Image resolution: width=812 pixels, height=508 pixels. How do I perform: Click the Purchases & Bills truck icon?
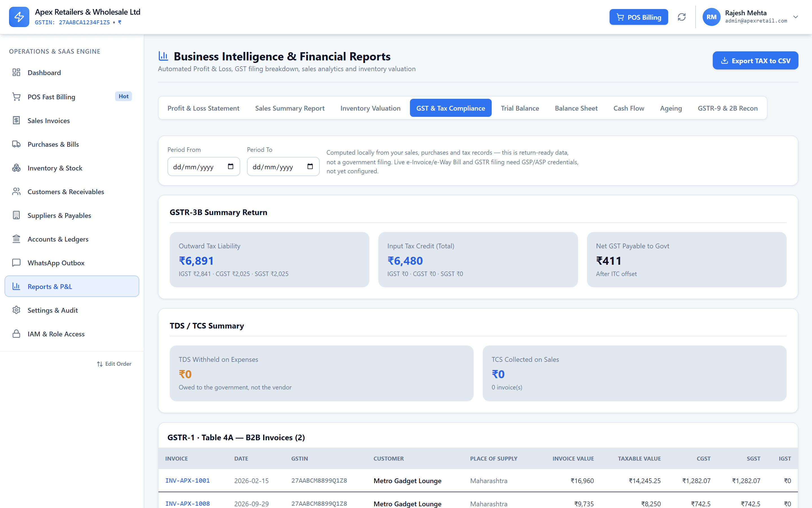(x=16, y=144)
